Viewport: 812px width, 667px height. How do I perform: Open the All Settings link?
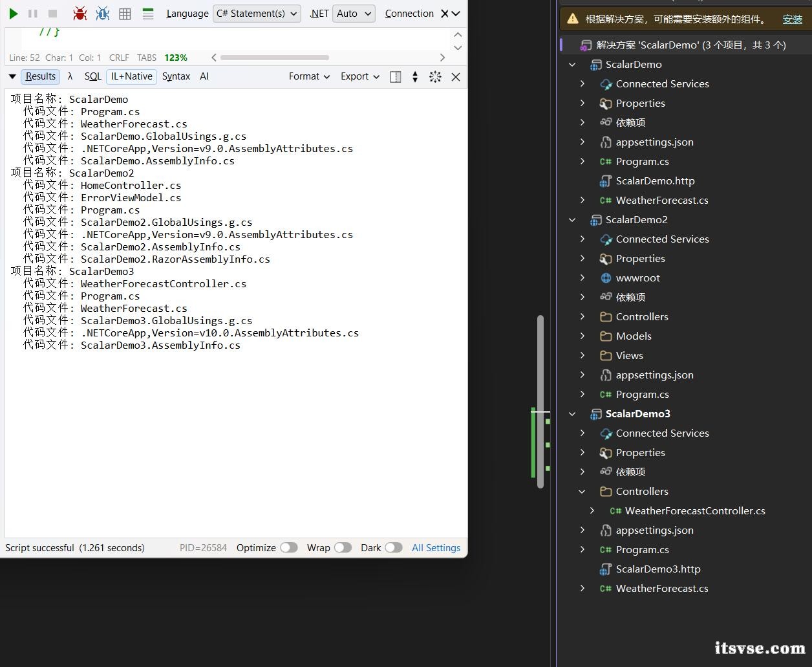pyautogui.click(x=436, y=548)
